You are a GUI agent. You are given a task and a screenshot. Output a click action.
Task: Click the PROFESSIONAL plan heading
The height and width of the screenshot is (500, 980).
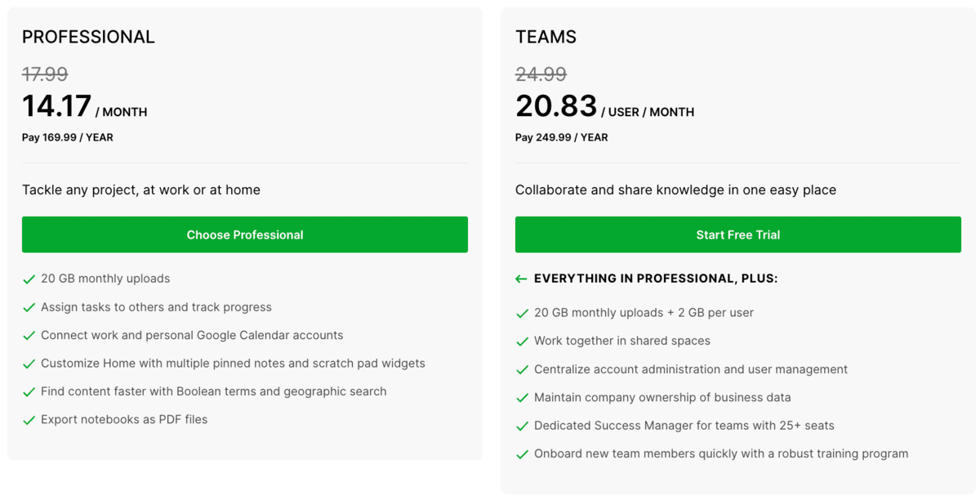pos(88,37)
